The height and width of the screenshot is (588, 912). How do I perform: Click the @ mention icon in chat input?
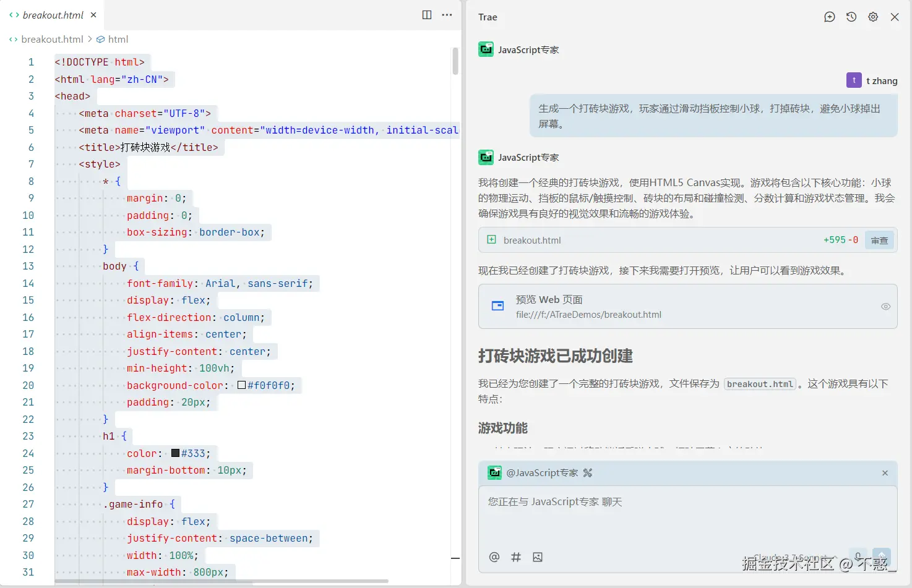(x=494, y=557)
